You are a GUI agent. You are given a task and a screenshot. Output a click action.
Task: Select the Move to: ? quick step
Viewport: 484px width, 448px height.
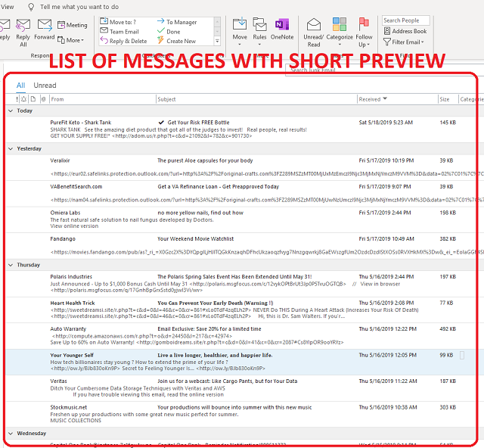tap(119, 22)
